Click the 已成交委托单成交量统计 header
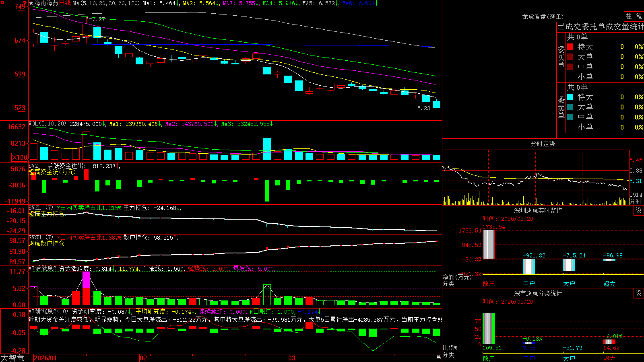Image resolution: width=644 pixels, height=362 pixels. point(601,27)
